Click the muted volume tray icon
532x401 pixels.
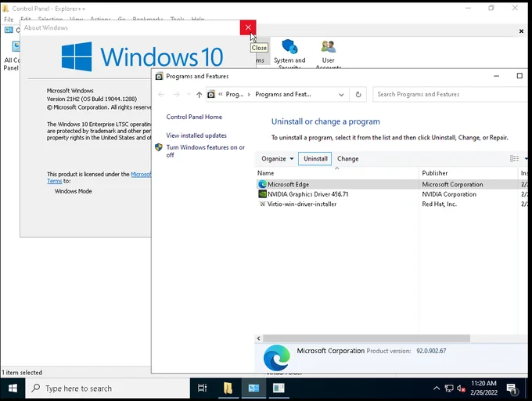(x=461, y=388)
